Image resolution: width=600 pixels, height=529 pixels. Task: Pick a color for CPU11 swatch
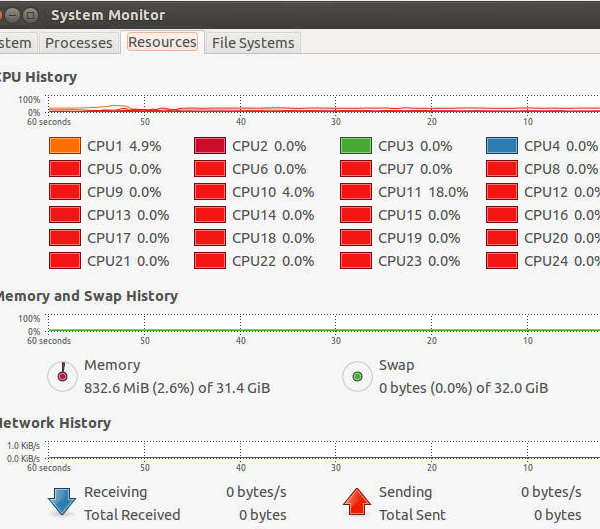[356, 192]
